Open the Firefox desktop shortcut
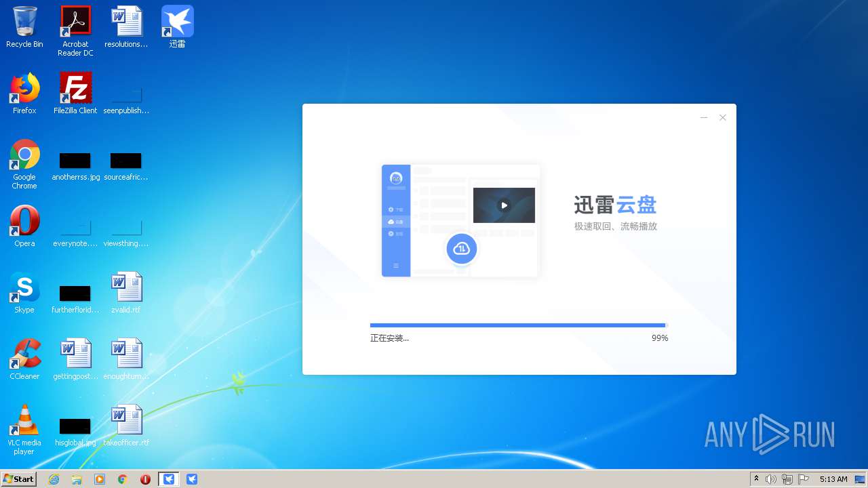 click(x=24, y=94)
